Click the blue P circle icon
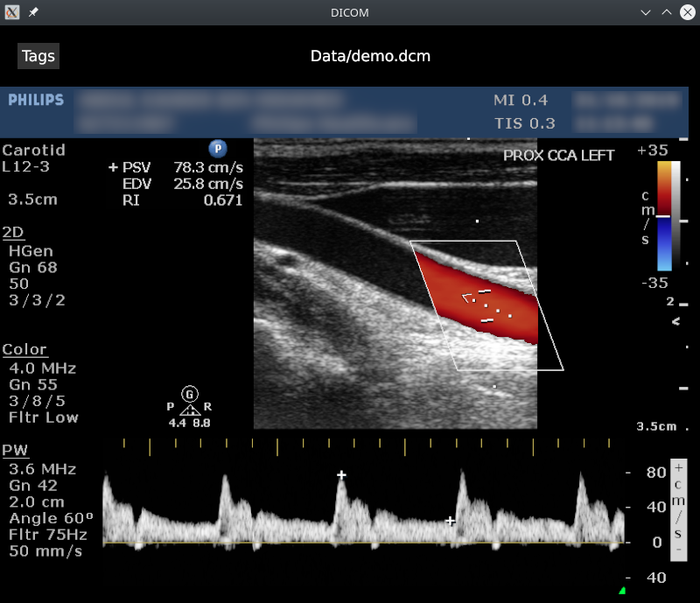 pyautogui.click(x=218, y=149)
